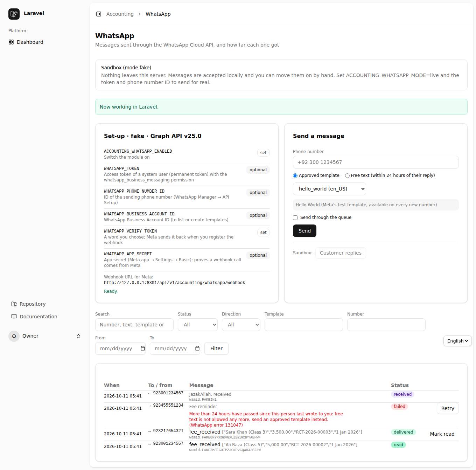Image resolution: width=476 pixels, height=470 pixels.
Task: Toggle the sidebar panel icon
Action: click(99, 14)
